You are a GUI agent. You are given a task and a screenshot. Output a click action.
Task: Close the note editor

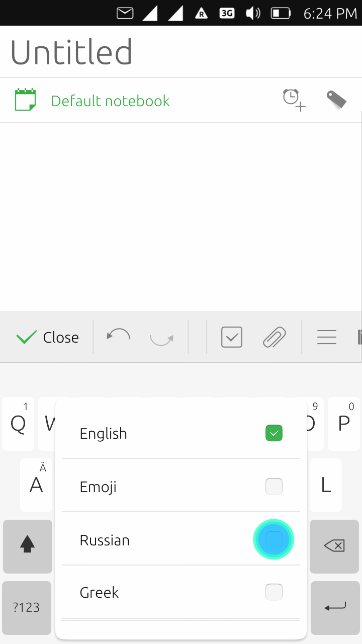(47, 337)
